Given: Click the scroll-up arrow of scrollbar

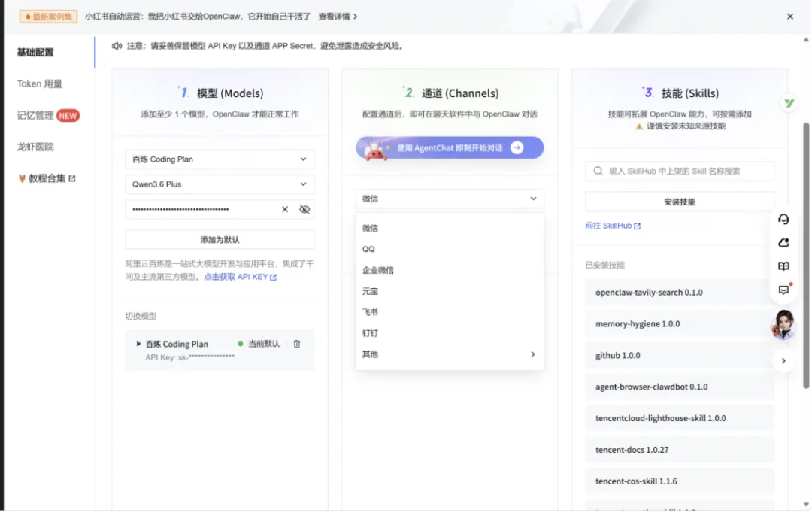Looking at the screenshot, I should (806, 40).
